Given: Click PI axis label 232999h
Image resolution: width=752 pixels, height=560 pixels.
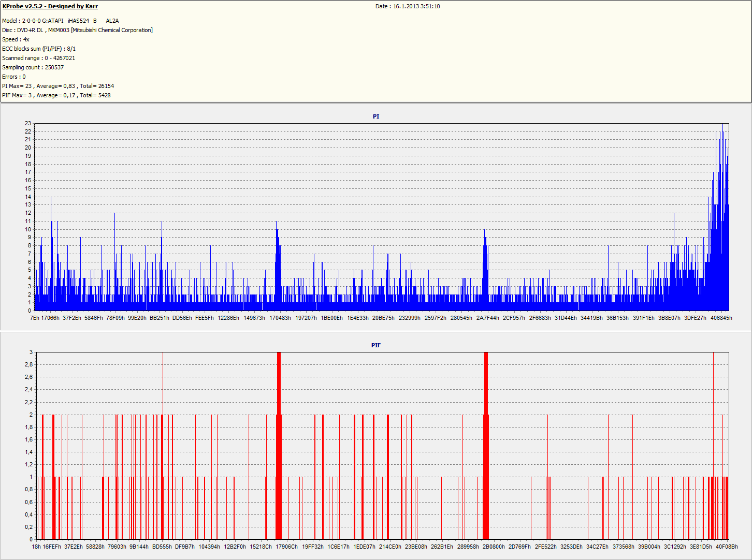Looking at the screenshot, I should coord(410,318).
